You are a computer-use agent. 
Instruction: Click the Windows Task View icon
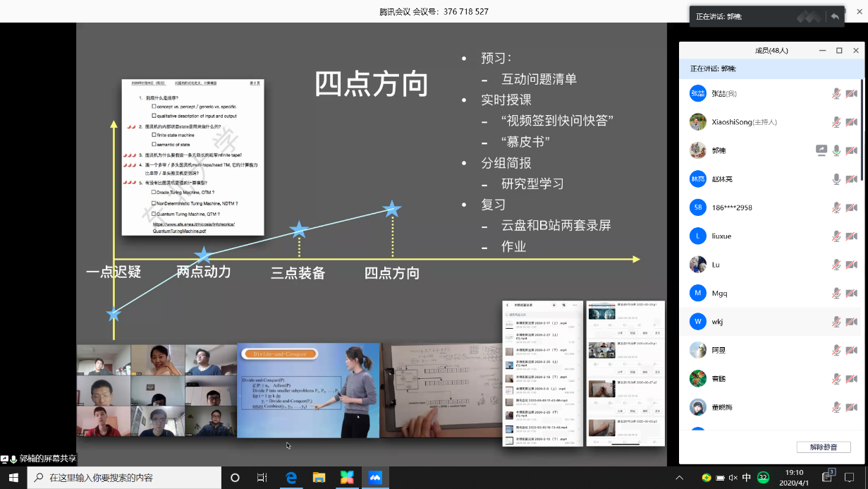(x=262, y=478)
